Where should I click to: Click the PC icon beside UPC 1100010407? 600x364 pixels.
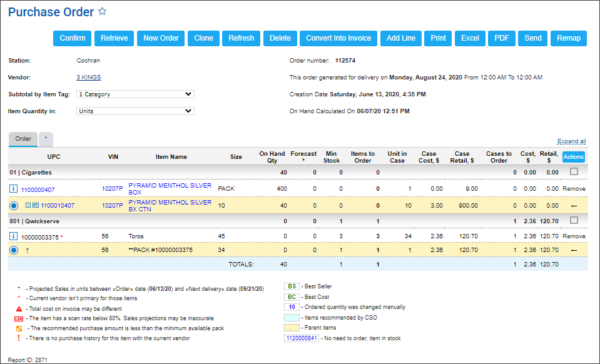pos(36,205)
